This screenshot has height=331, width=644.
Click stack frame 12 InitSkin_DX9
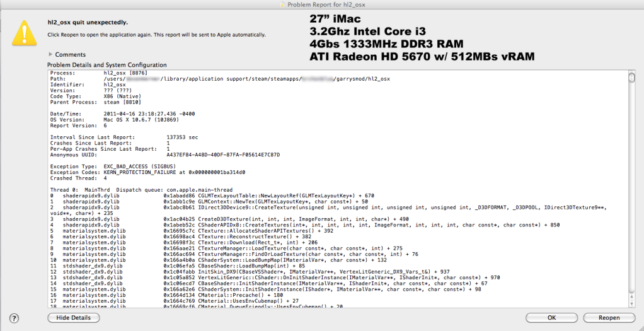(250, 272)
